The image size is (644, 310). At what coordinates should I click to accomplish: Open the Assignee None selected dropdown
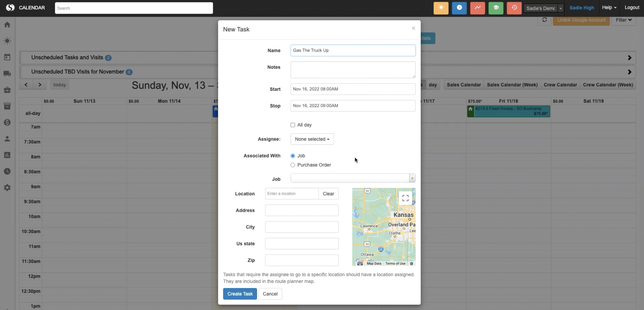coord(312,139)
